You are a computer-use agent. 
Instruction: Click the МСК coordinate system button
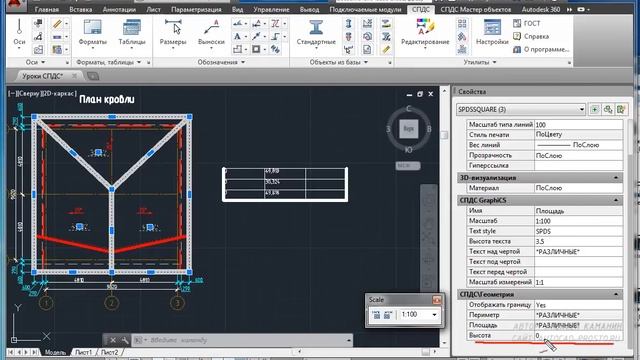tap(408, 166)
